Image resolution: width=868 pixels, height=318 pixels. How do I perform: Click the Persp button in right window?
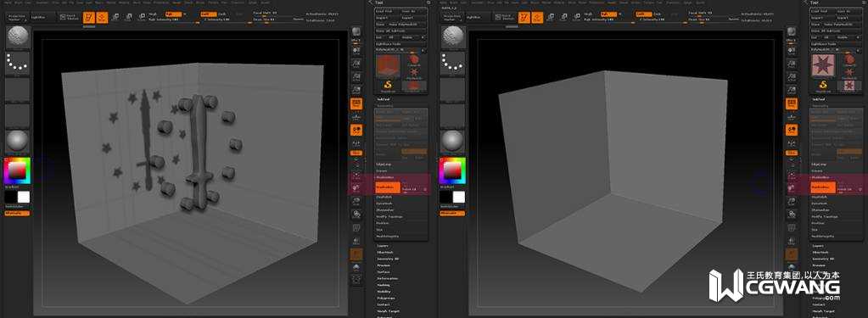792,103
